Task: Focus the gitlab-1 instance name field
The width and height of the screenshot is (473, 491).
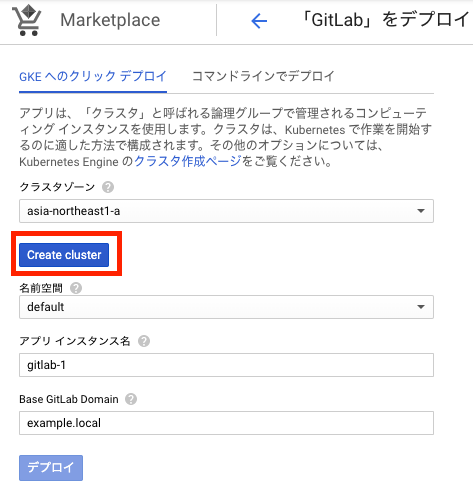Action: pyautogui.click(x=226, y=365)
